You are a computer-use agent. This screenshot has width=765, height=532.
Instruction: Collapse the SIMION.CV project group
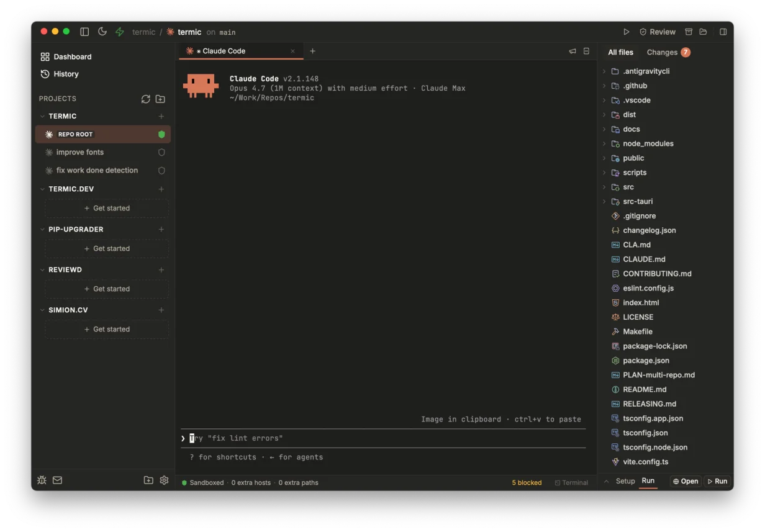coord(42,310)
